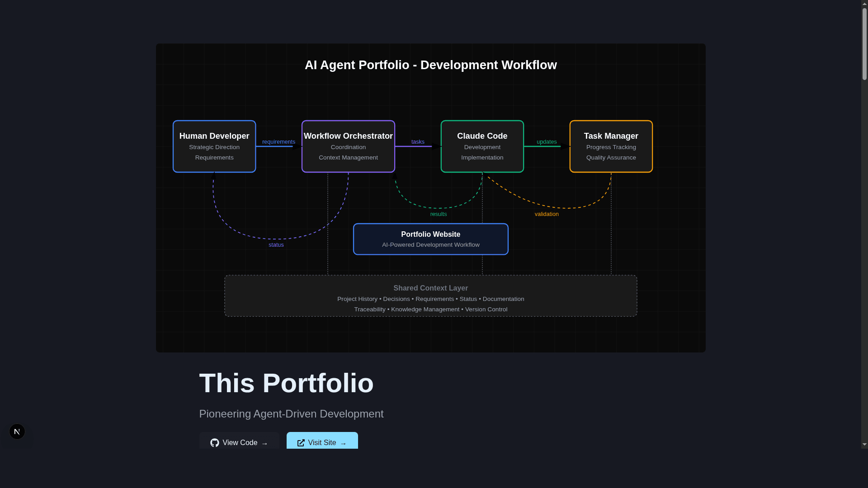868x488 pixels.
Task: Select the Workflow Orchestrator node
Action: tap(348, 146)
